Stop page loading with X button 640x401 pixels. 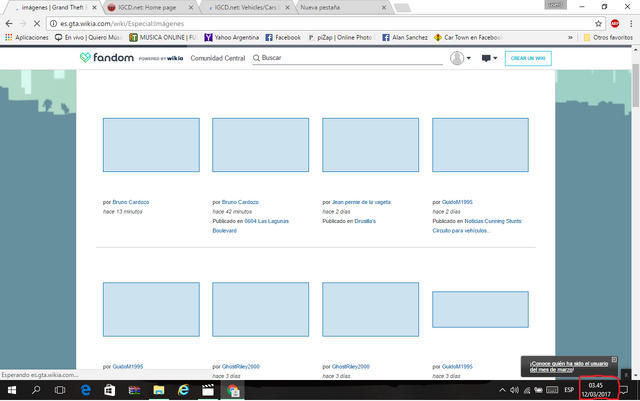click(37, 24)
